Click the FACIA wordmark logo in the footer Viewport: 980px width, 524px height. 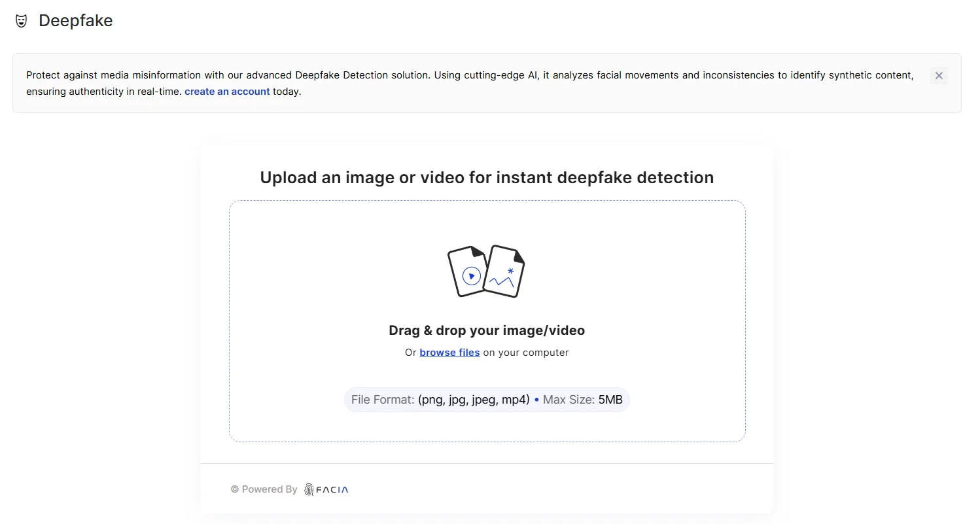331,489
